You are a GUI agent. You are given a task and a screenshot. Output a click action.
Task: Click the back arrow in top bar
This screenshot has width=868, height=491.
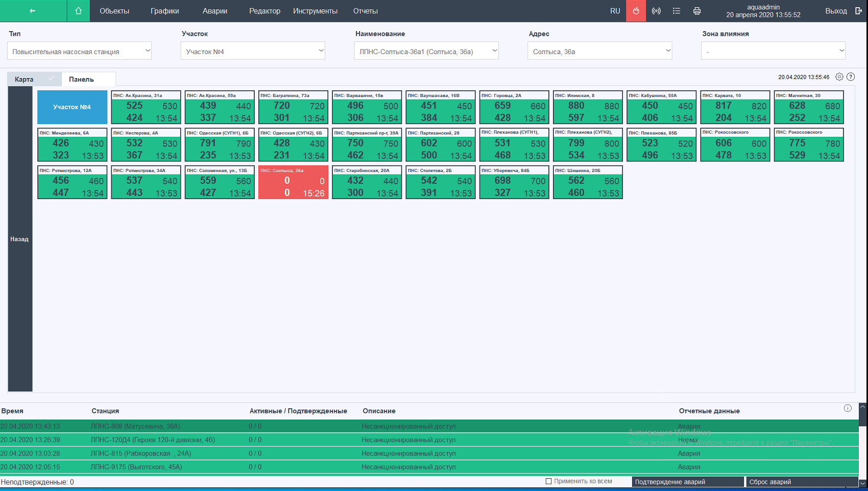[33, 11]
